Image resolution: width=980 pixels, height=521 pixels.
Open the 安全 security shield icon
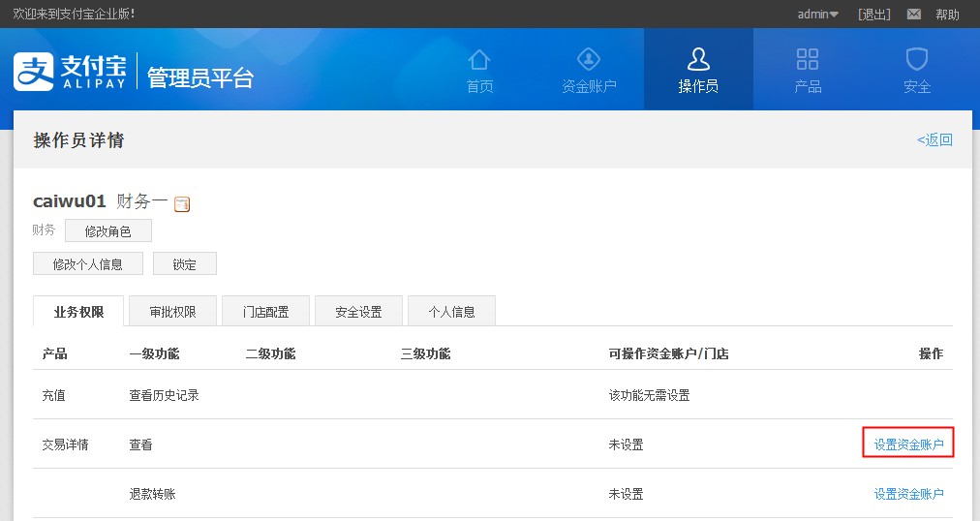click(916, 60)
